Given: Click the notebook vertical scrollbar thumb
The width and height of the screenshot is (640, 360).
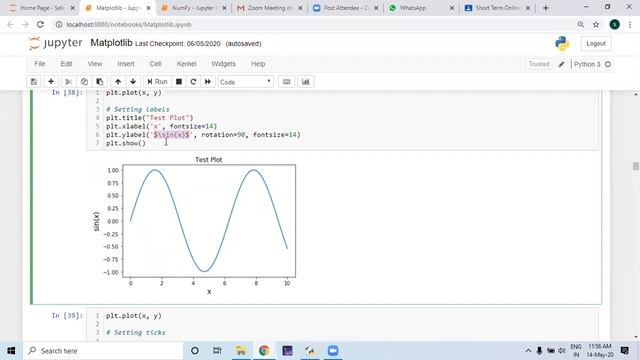Looking at the screenshot, I should 636,166.
